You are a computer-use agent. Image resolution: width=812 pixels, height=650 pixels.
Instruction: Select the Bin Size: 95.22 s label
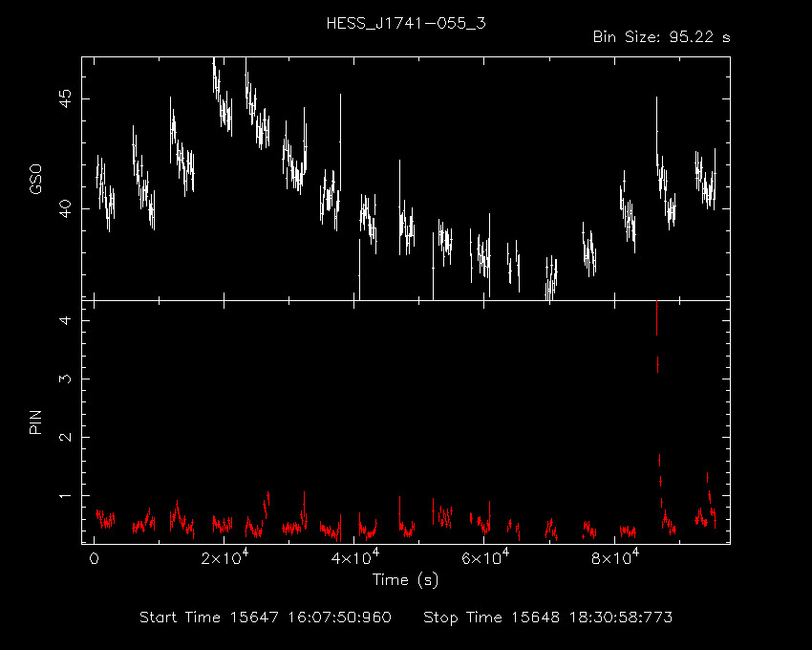(661, 37)
